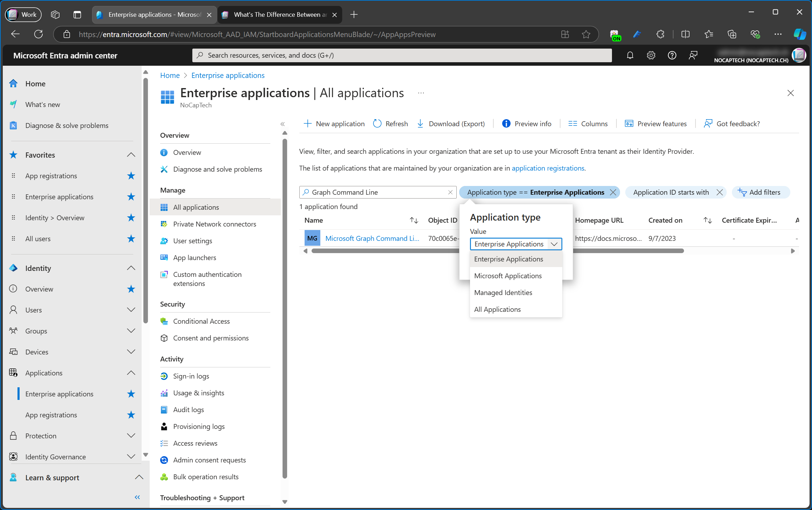Screen dimensions: 812x510
Task: Collapse the Applications section
Action: click(x=131, y=373)
